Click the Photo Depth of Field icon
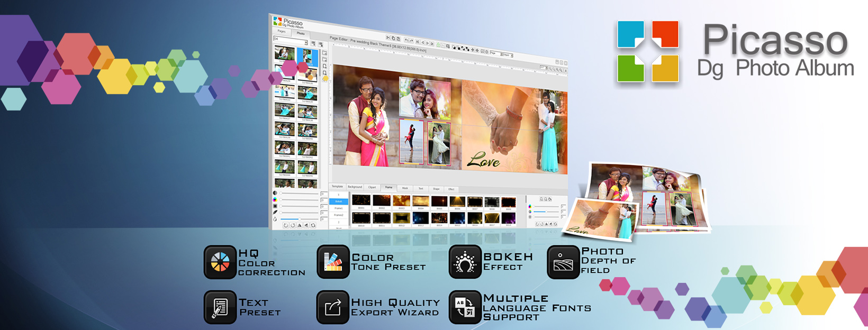This screenshot has width=868, height=330. coord(563,262)
